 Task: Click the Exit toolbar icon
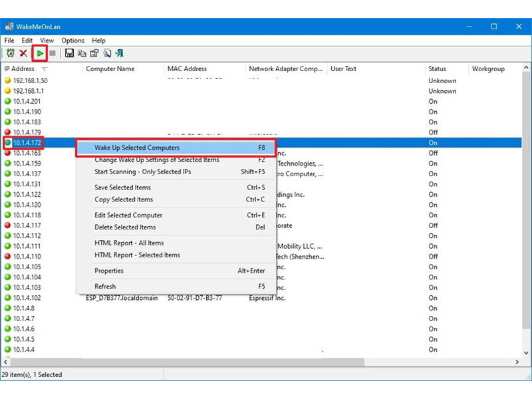click(x=120, y=53)
